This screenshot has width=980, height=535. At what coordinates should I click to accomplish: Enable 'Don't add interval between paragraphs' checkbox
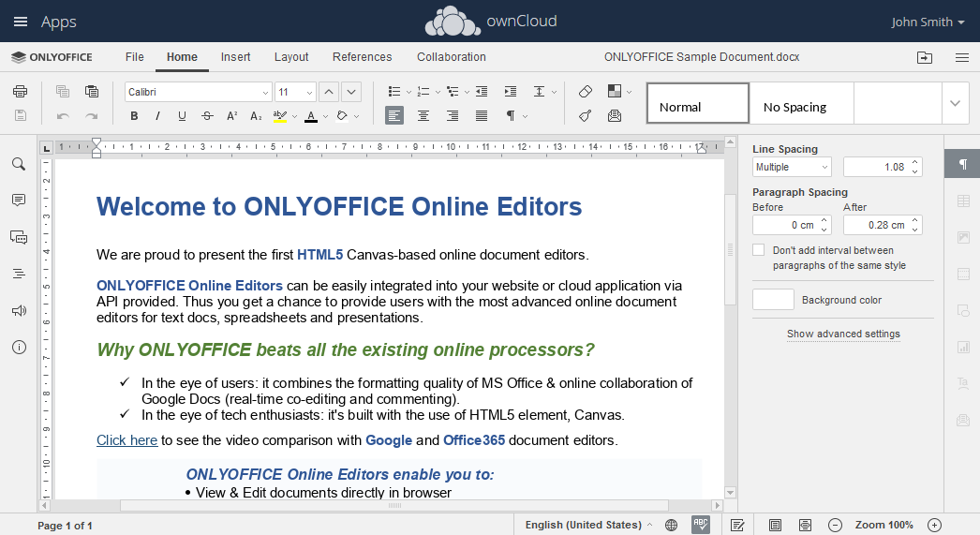tap(759, 250)
